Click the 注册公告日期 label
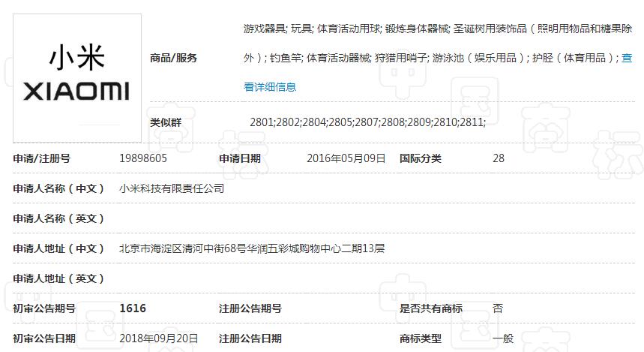This screenshot has width=644, height=352. pos(250,338)
